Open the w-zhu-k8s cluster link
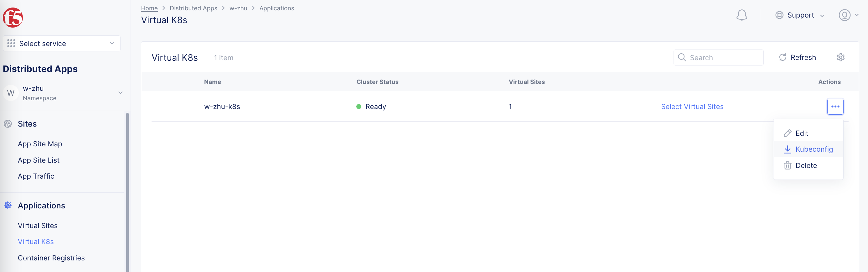The image size is (868, 272). (222, 107)
